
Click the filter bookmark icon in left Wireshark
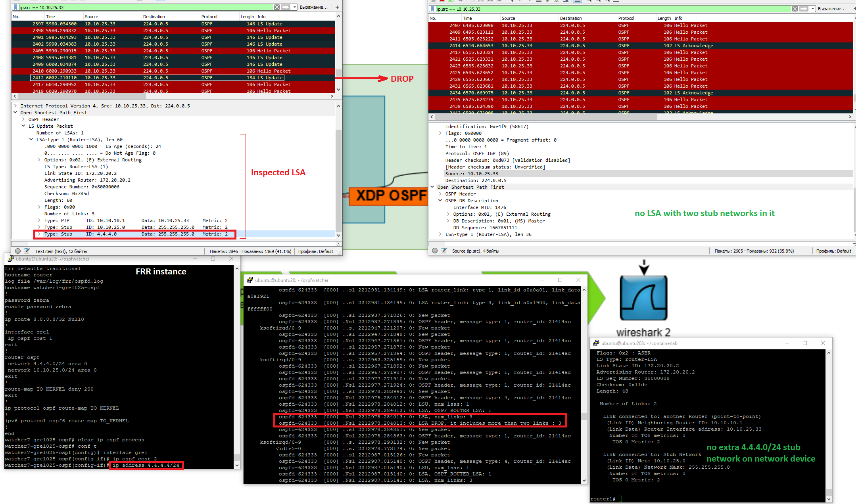pyautogui.click(x=15, y=7)
